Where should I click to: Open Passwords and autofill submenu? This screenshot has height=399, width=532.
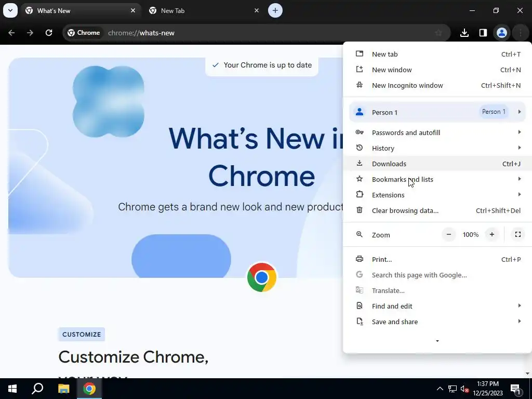437,132
